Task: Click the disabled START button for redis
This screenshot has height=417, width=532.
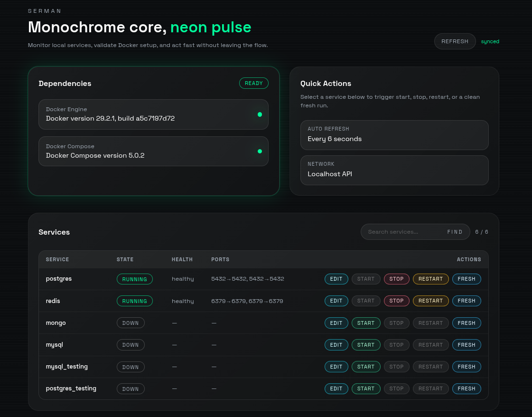Action: [366, 301]
